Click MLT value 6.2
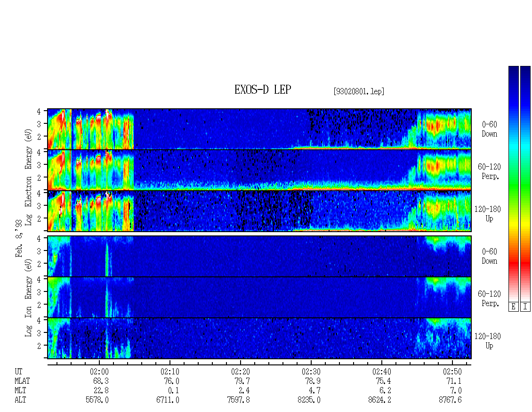Screen dimensions: 532x412 [386, 391]
